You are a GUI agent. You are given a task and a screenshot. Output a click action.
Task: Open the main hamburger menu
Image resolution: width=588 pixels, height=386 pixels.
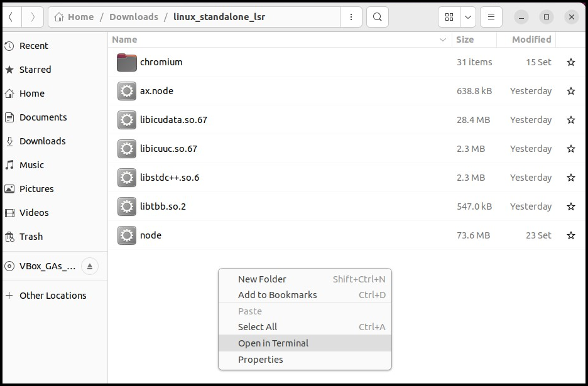coord(491,17)
